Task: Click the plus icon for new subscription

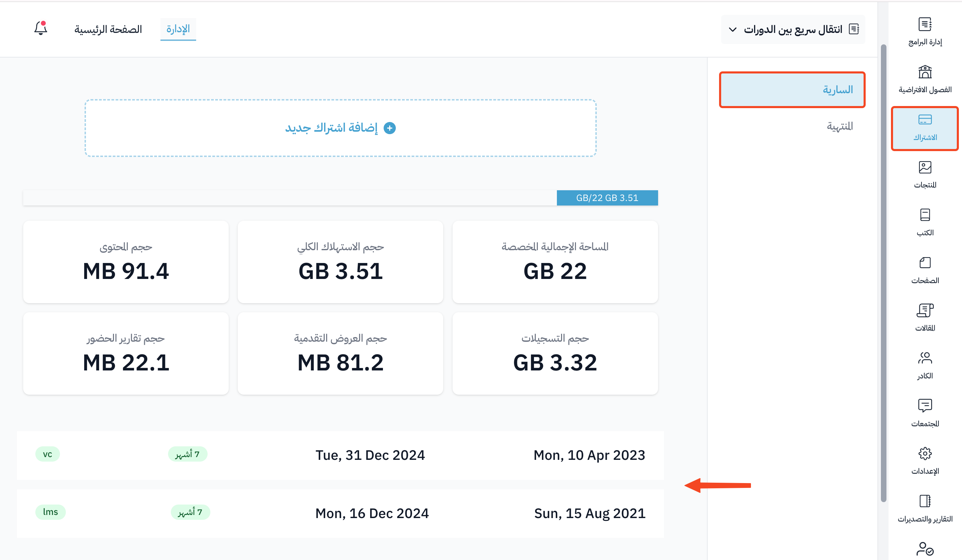Action: (390, 128)
